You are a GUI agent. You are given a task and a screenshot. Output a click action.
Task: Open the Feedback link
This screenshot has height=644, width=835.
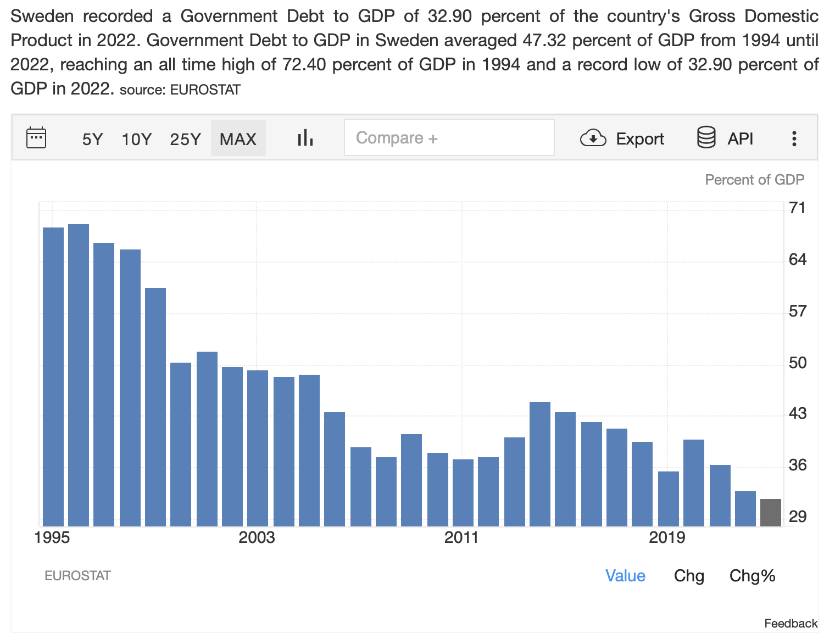coord(791,623)
